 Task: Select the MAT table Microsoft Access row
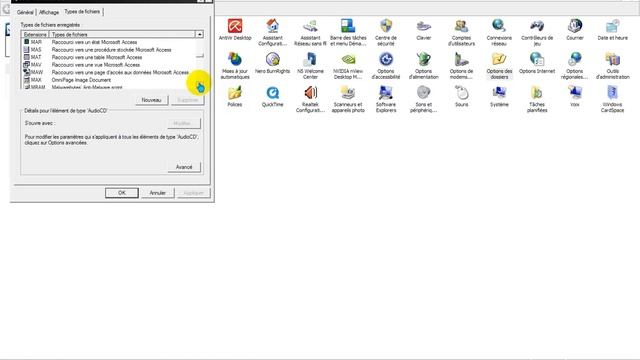point(109,57)
